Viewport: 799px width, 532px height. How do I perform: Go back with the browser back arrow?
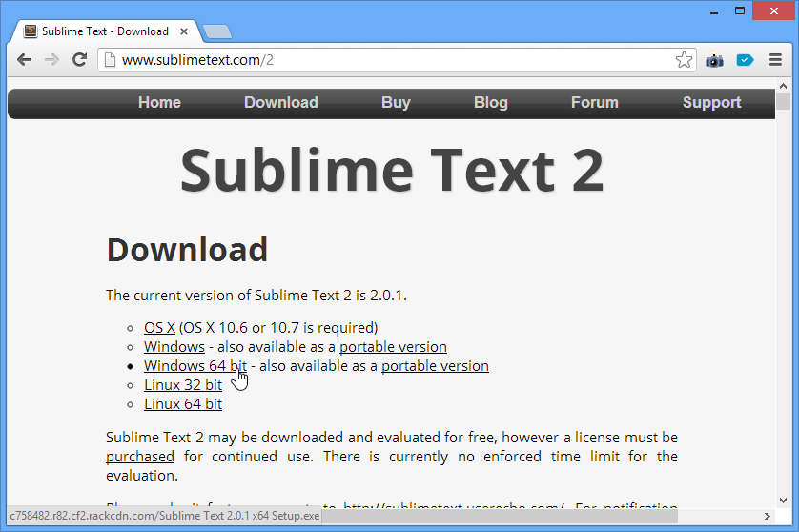24,60
